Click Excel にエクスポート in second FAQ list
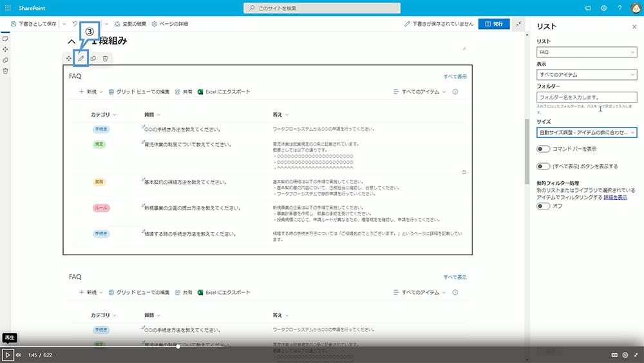The width and height of the screenshot is (644, 363). pyautogui.click(x=224, y=292)
